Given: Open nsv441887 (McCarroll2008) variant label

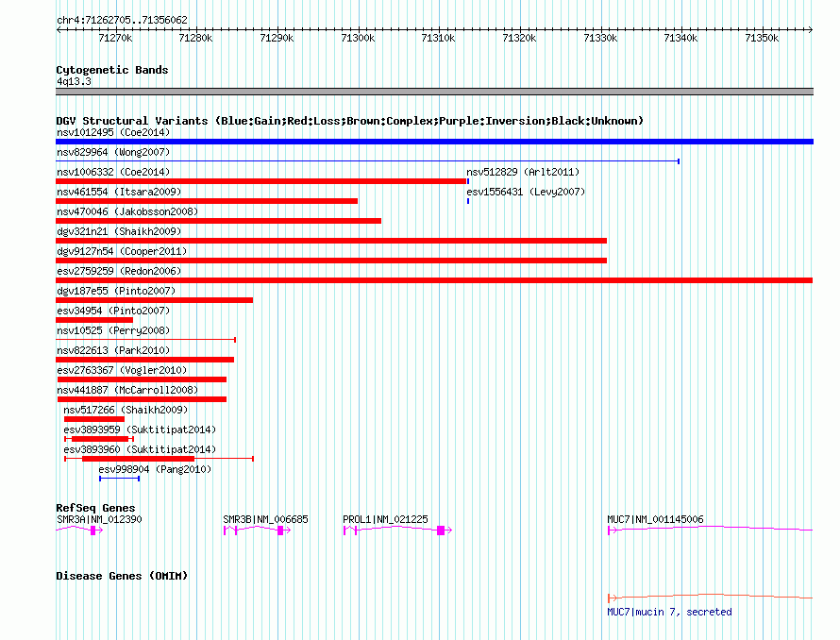Looking at the screenshot, I should pyautogui.click(x=127, y=390).
